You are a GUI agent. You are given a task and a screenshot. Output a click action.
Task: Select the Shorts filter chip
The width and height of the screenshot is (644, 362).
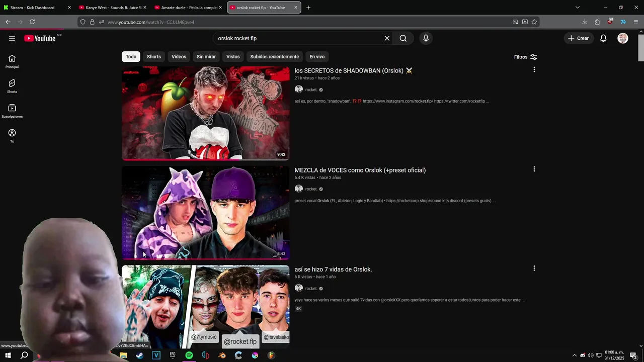(x=154, y=57)
